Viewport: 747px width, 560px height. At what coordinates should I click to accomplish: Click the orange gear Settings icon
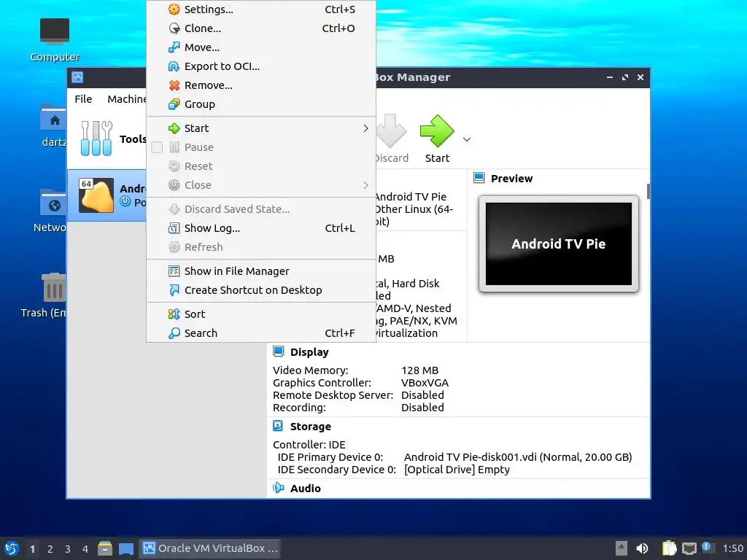coord(174,9)
